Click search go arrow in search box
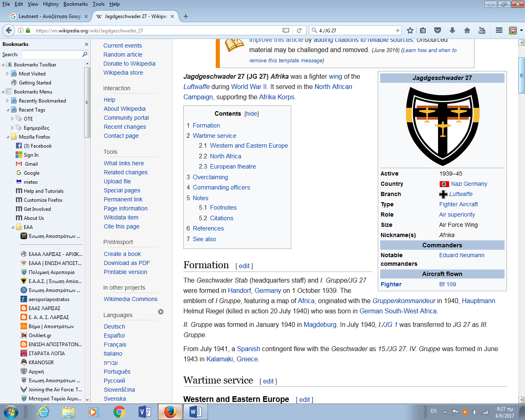This screenshot has height=420, width=525. coord(397,30)
